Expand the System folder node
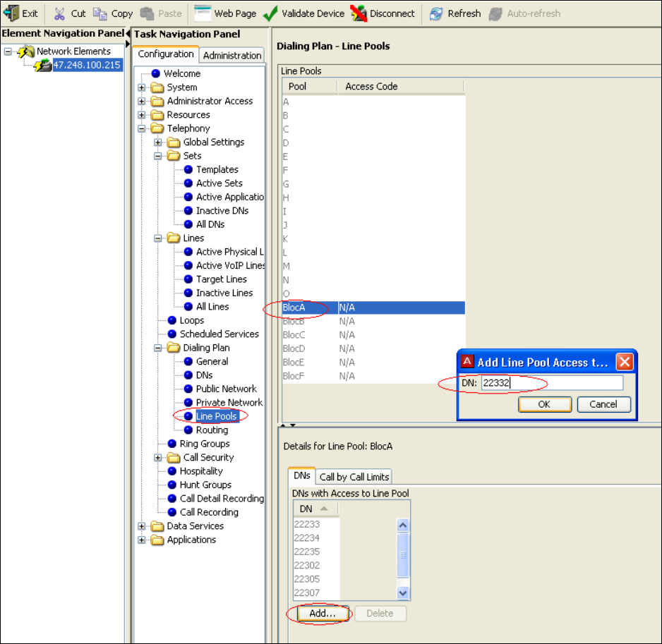662x644 pixels. click(x=142, y=87)
